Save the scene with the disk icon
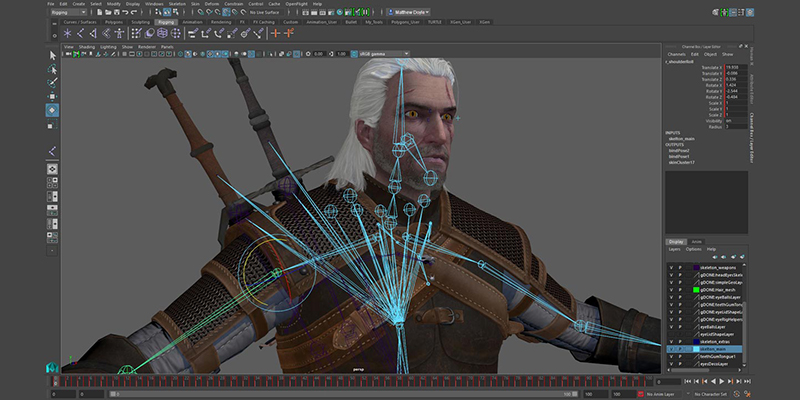 116,12
